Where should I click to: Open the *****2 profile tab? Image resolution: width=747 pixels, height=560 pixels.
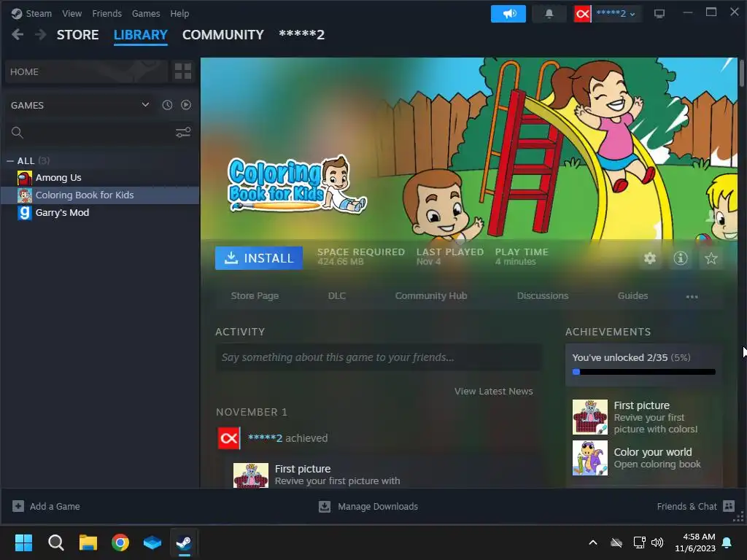tap(301, 35)
